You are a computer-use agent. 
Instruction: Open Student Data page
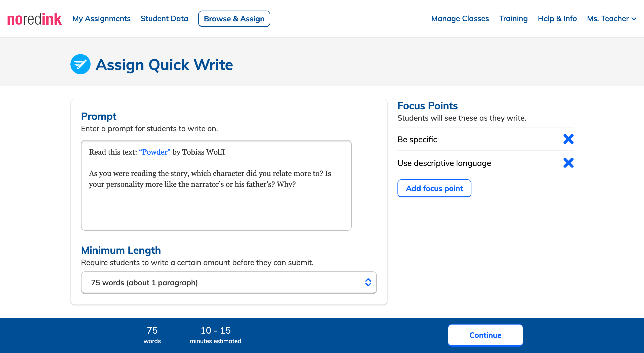164,19
